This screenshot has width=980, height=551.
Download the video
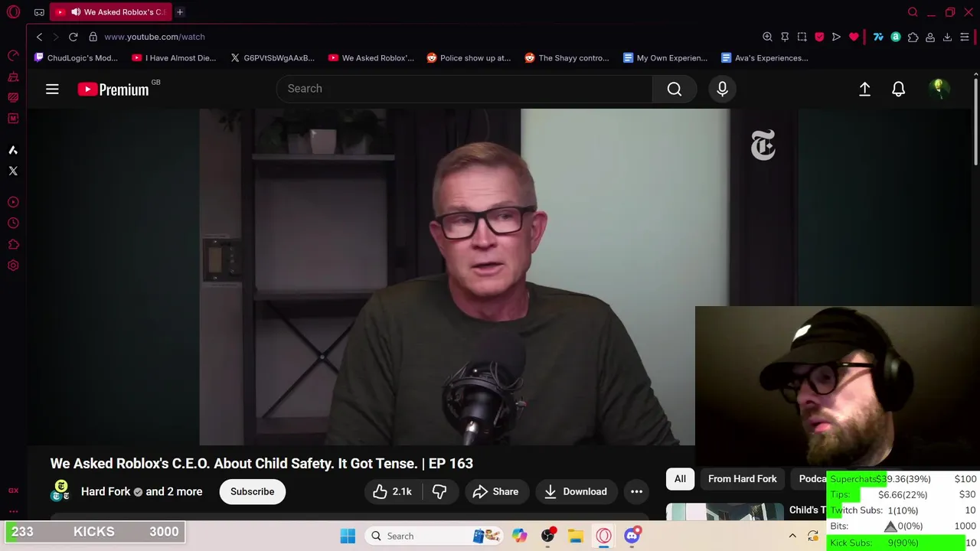(x=576, y=491)
